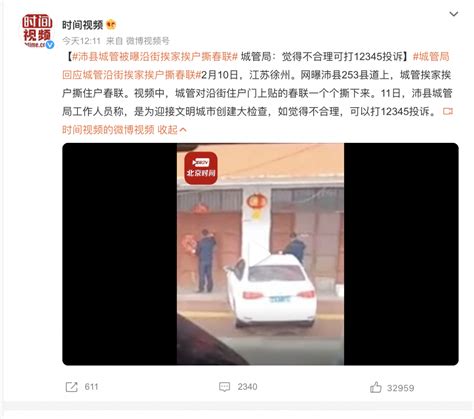Viewport: 474px width, 419px height.
Task: Click the blue verified badge on avatar
Action: [x=50, y=45]
